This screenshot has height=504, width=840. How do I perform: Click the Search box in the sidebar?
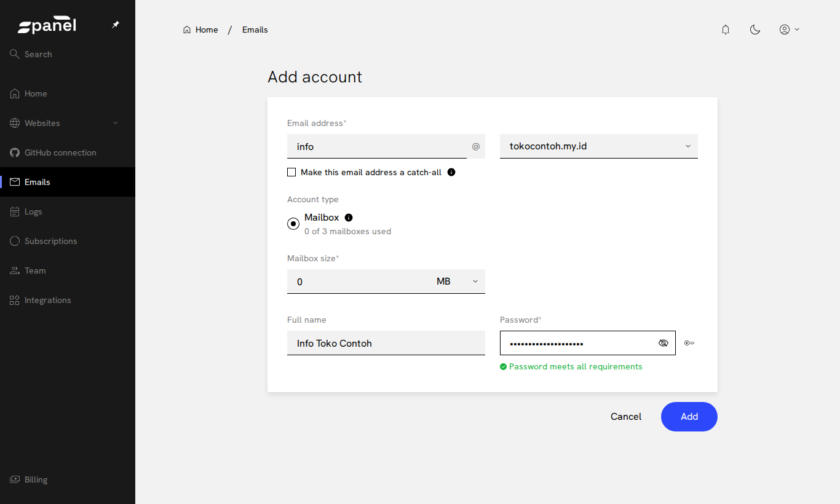[x=68, y=54]
